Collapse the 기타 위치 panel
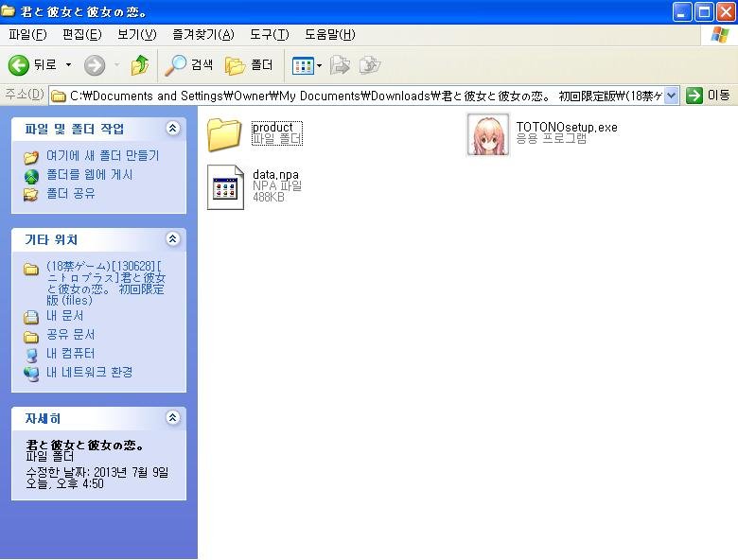 (x=173, y=238)
